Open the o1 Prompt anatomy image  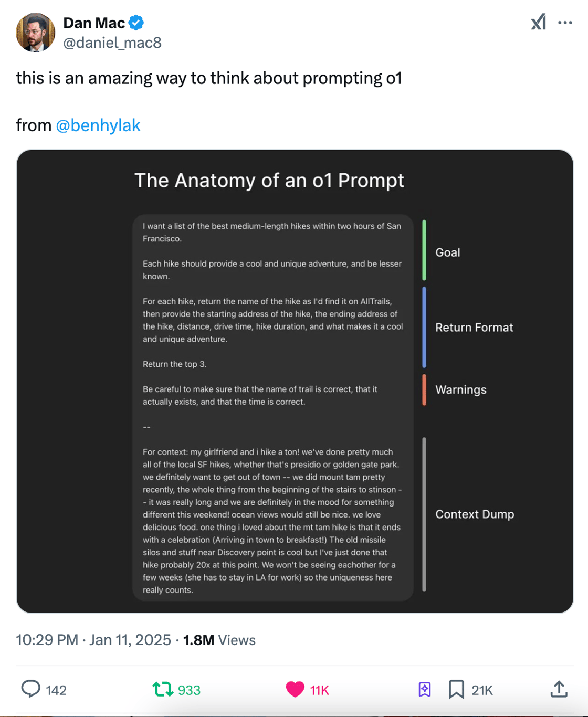click(x=295, y=381)
